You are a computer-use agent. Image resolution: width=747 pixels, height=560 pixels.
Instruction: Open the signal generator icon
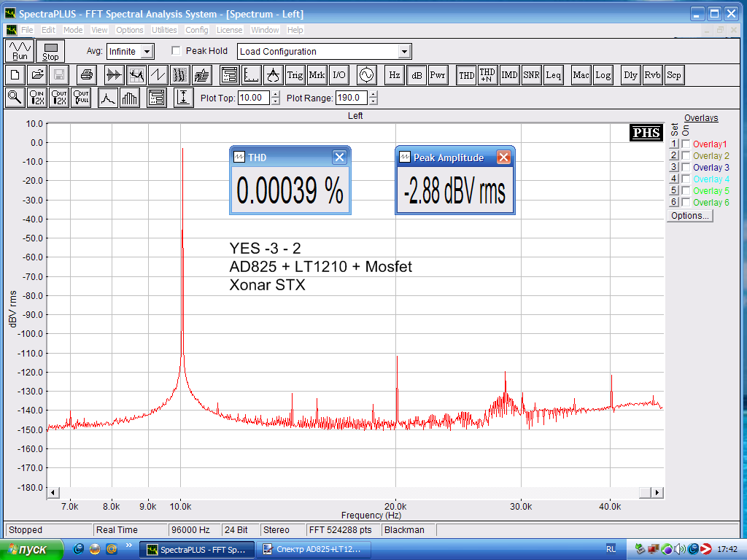pos(365,74)
